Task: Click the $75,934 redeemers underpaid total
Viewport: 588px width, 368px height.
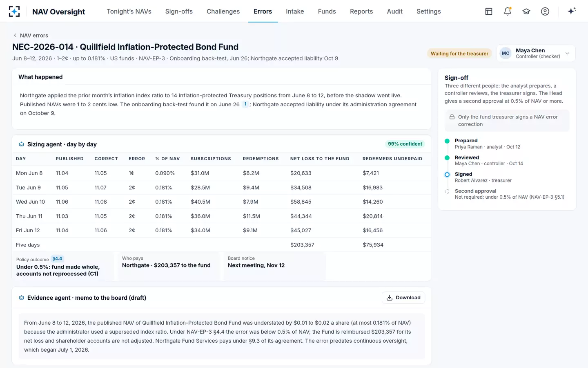Action: tap(373, 245)
